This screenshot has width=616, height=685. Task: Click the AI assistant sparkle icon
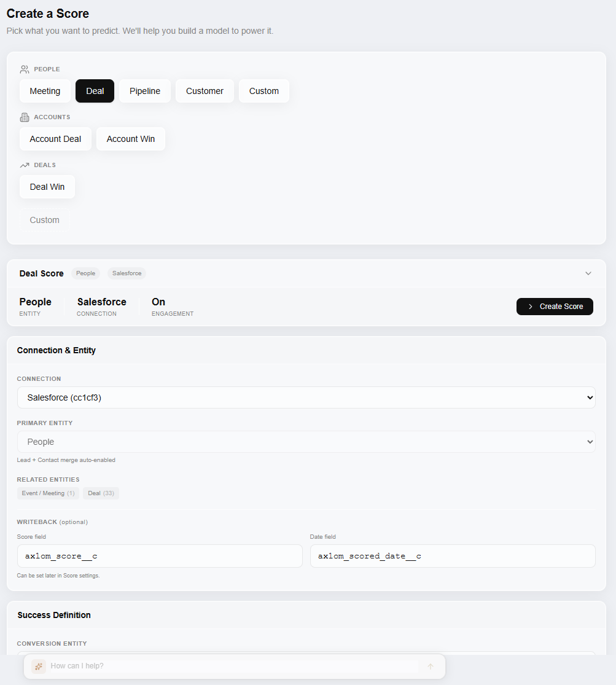(x=39, y=666)
